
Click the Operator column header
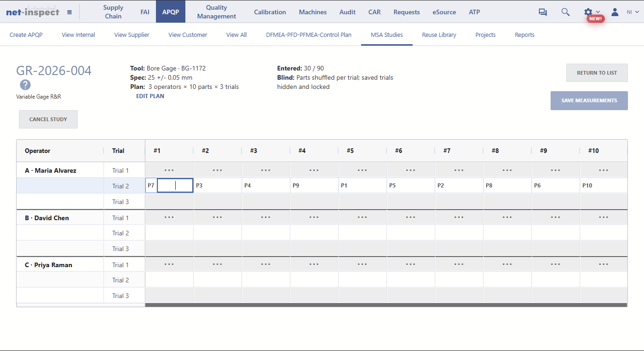(60, 151)
